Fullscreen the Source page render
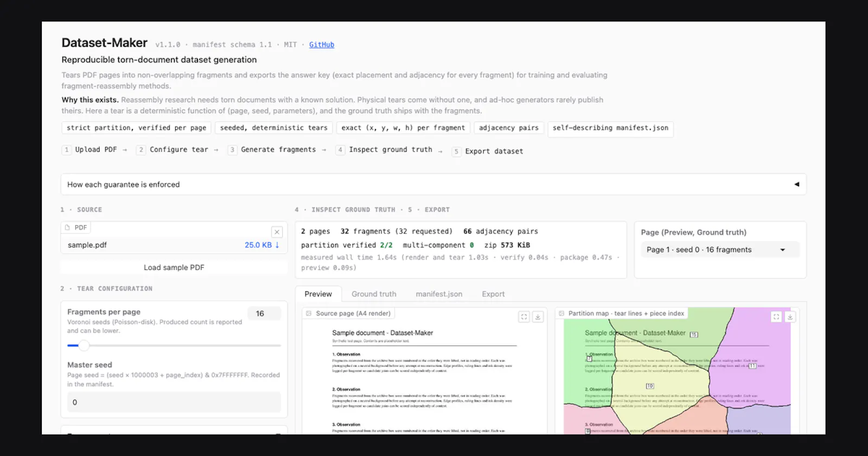This screenshot has width=868, height=456. click(524, 316)
